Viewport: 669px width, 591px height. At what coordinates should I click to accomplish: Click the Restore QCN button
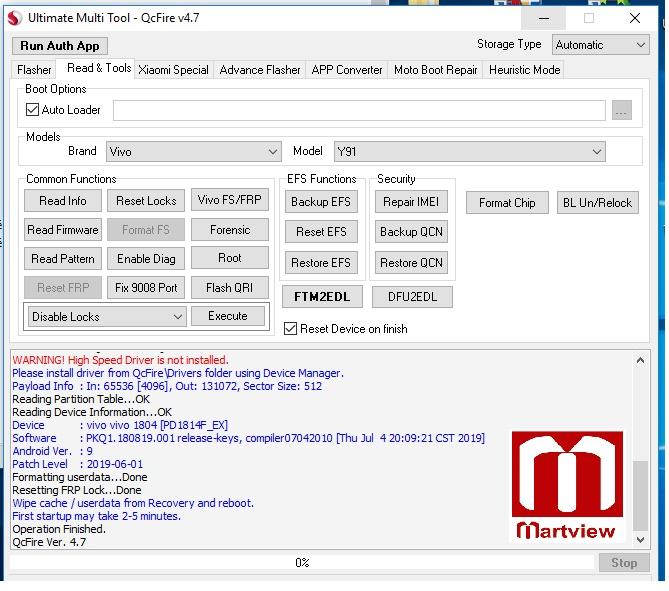(411, 262)
